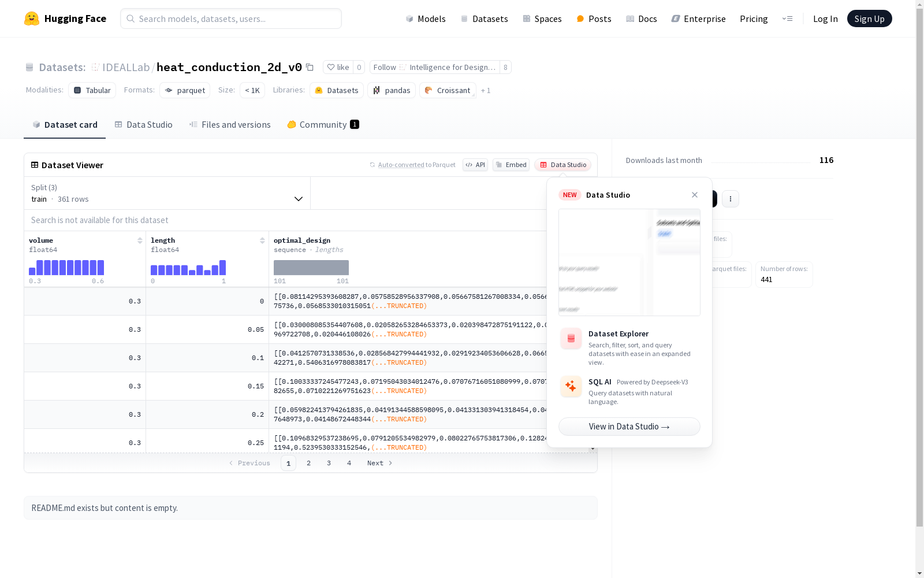The width and height of the screenshot is (924, 578).
Task: Click the parquet format tag
Action: (185, 90)
